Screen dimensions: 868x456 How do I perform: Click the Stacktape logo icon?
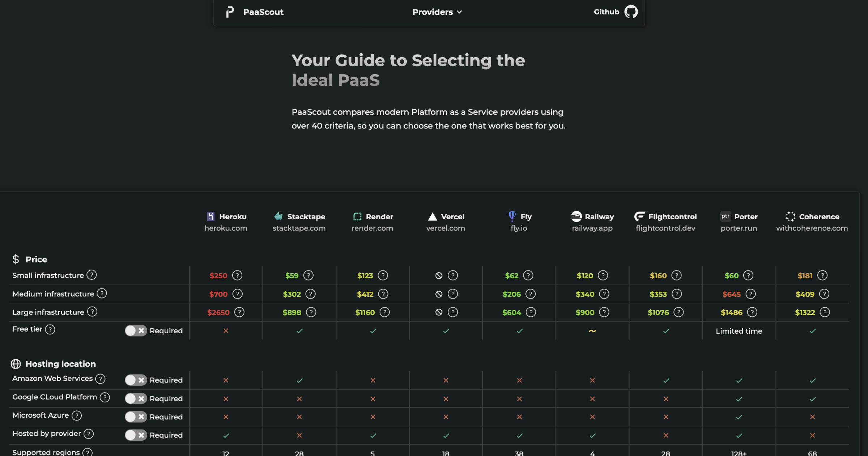pyautogui.click(x=278, y=216)
